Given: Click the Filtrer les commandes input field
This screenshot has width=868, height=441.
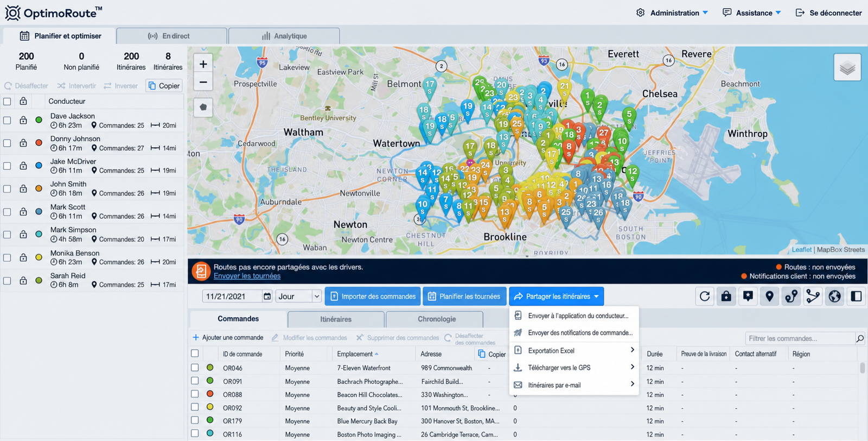Looking at the screenshot, I should (800, 338).
